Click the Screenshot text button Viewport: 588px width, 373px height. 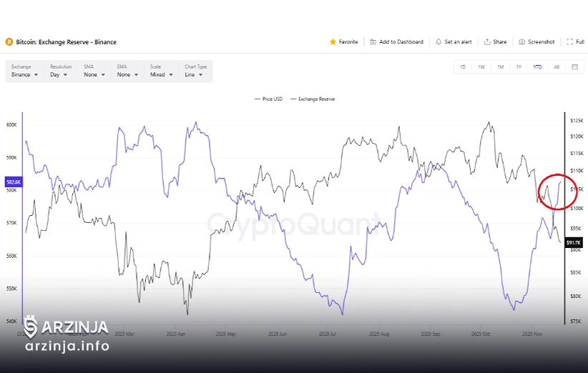tap(541, 42)
